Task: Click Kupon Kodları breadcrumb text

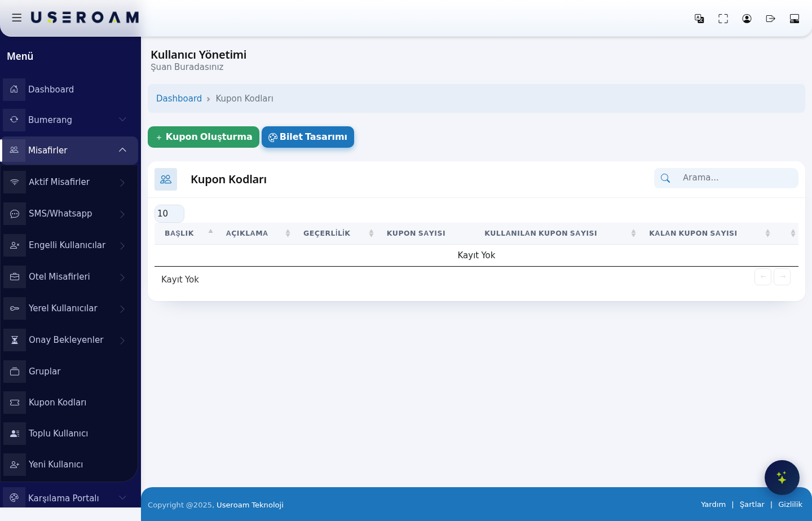Action: 244,98
